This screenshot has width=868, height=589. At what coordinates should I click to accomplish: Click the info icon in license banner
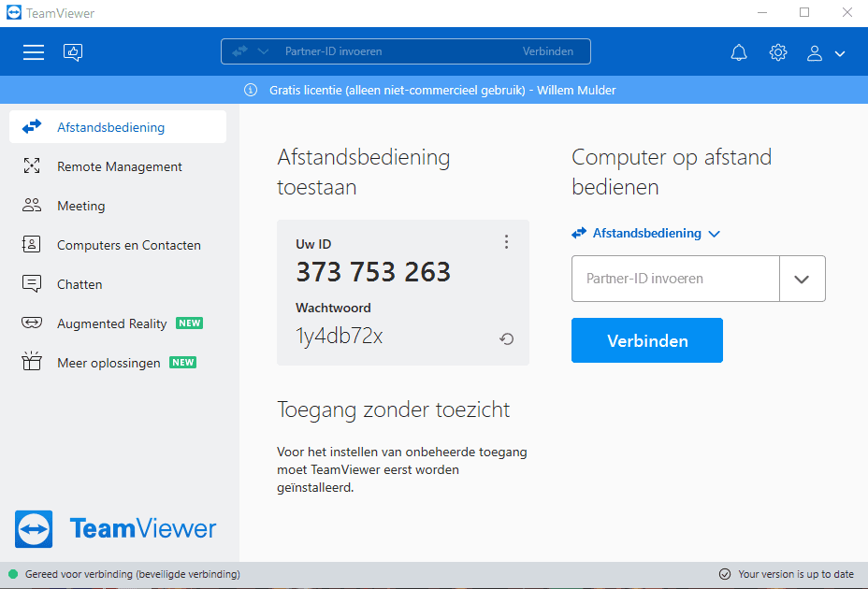pyautogui.click(x=251, y=90)
